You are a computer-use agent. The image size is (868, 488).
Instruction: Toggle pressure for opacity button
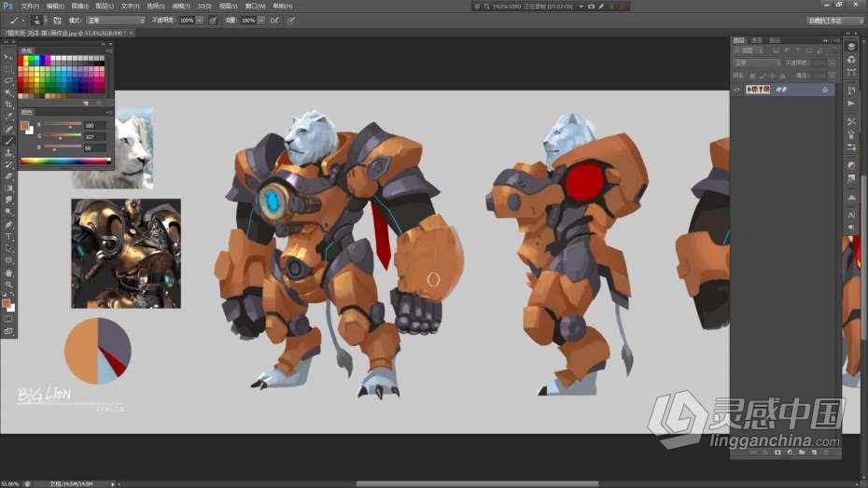click(x=213, y=20)
